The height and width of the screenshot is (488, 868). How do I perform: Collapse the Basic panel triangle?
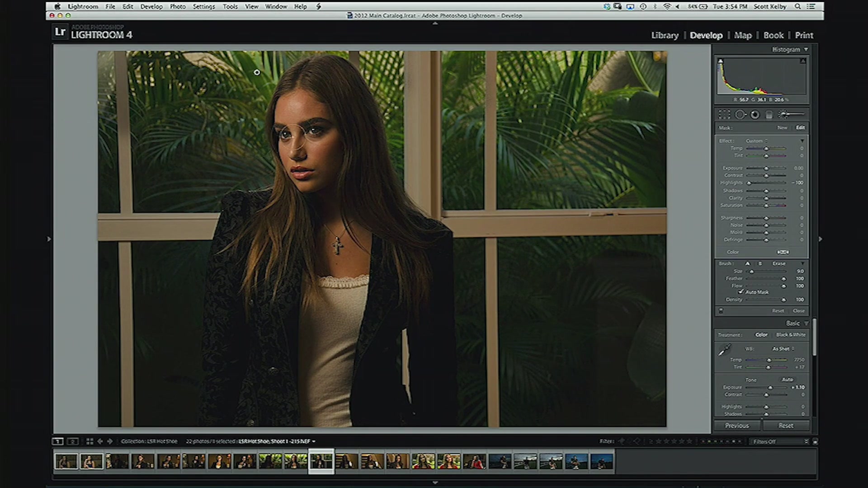(806, 324)
